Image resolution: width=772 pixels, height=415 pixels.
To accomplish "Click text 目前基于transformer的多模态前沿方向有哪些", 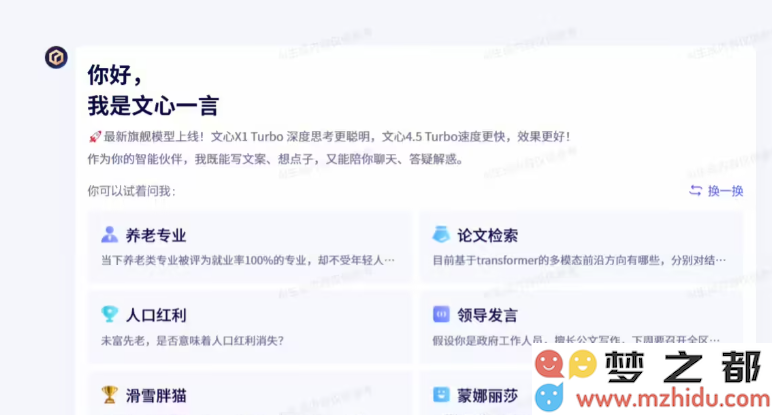I will [546, 260].
